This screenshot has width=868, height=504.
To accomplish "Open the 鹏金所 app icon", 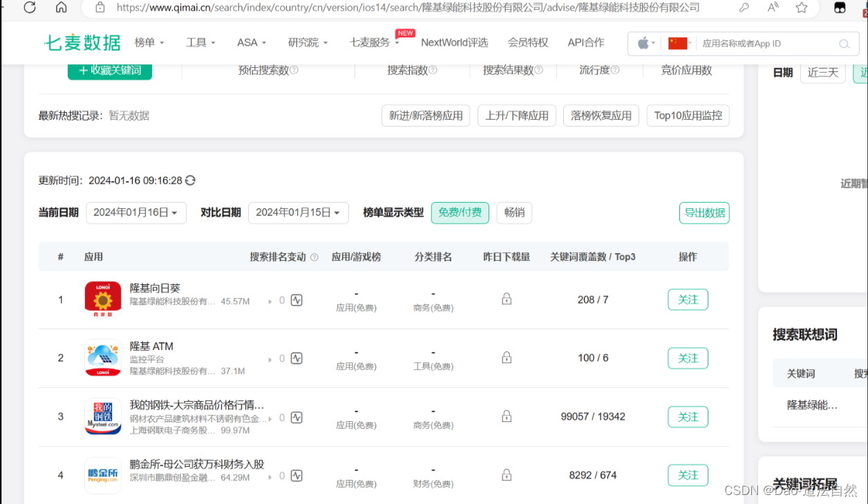I will [103, 476].
